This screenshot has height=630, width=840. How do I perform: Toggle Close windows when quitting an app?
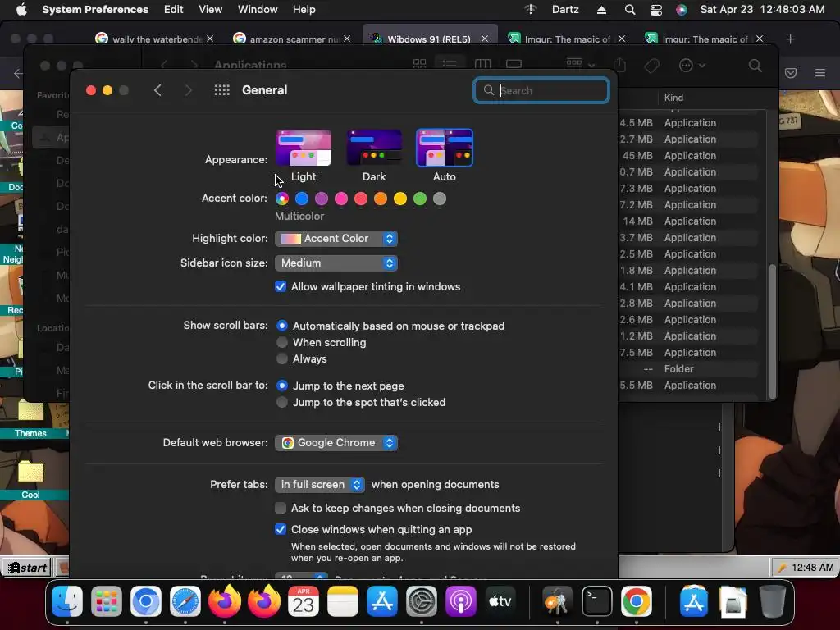coord(281,529)
